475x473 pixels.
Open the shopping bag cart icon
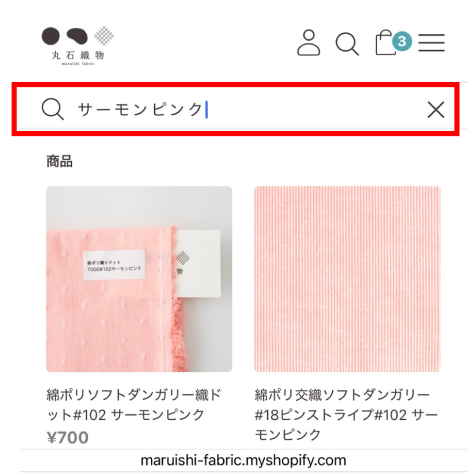[x=385, y=43]
